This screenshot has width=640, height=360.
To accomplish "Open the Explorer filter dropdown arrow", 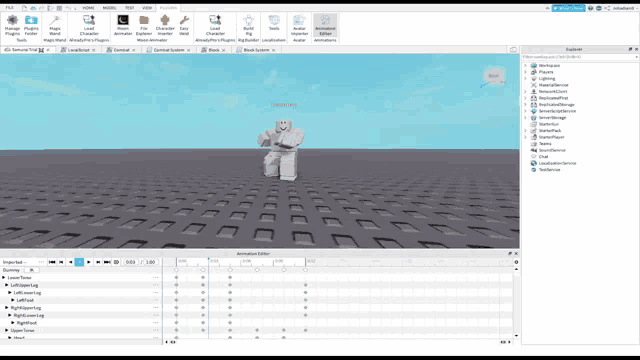I will click(636, 57).
